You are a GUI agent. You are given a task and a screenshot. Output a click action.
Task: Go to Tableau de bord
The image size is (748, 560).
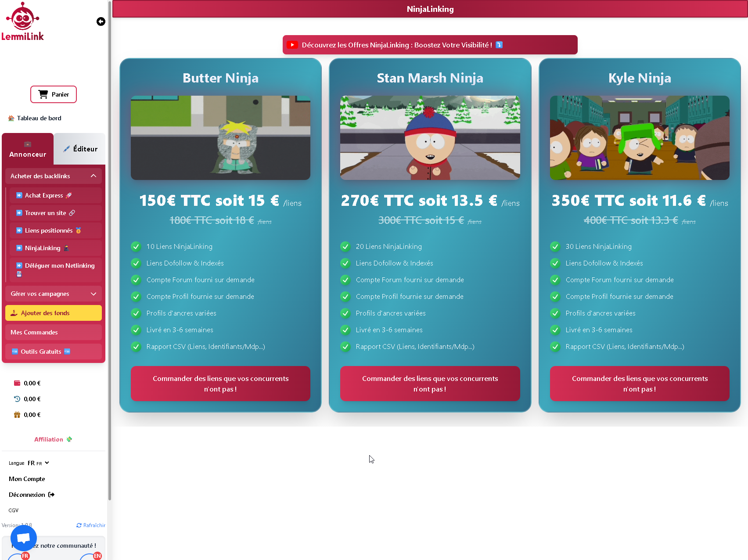pos(35,118)
